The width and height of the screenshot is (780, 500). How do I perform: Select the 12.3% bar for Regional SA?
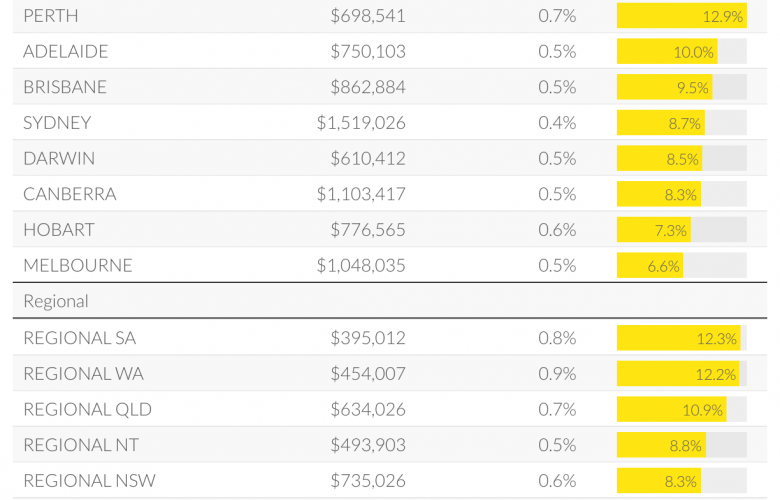(x=679, y=338)
